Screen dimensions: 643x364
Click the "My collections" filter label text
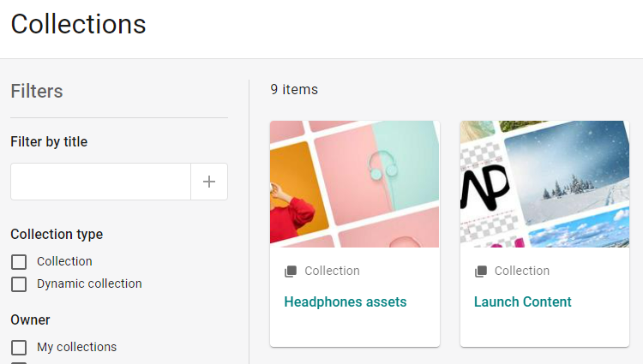click(x=76, y=347)
